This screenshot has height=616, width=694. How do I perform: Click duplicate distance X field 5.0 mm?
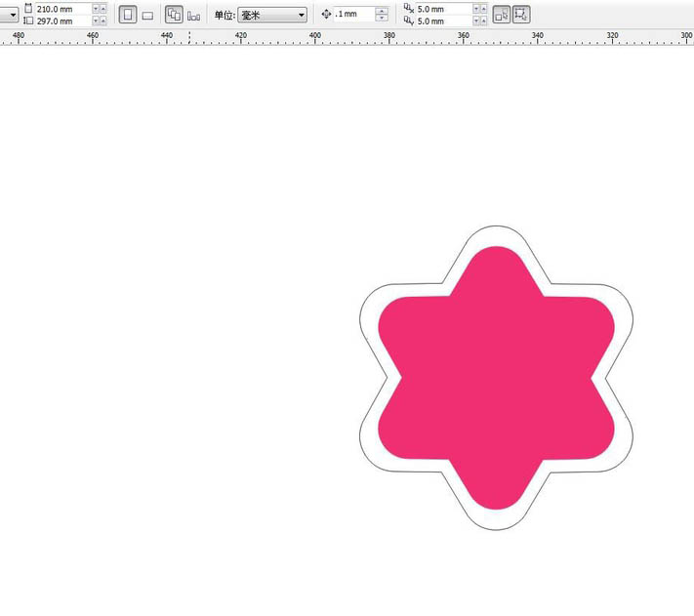[444, 9]
